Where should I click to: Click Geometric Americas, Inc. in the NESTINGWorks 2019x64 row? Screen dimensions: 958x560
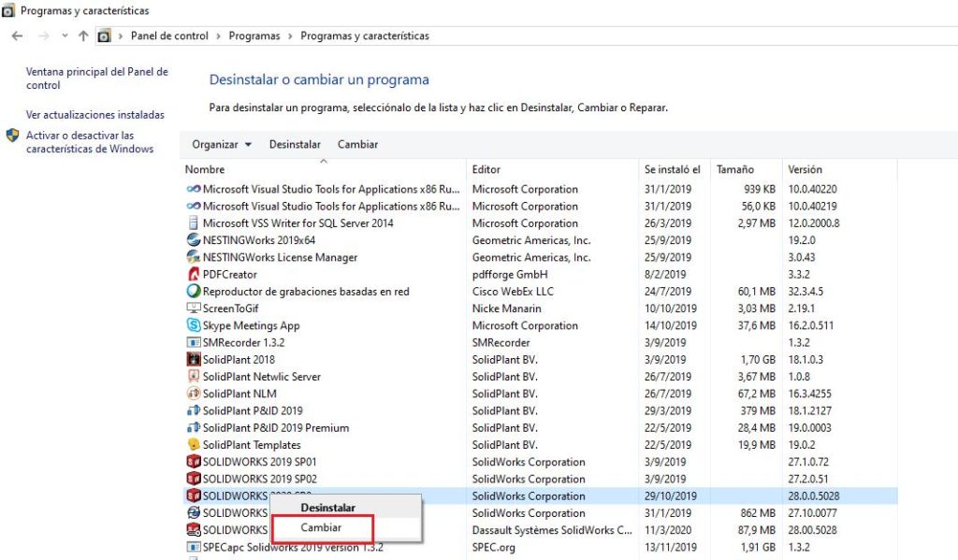[x=531, y=240]
